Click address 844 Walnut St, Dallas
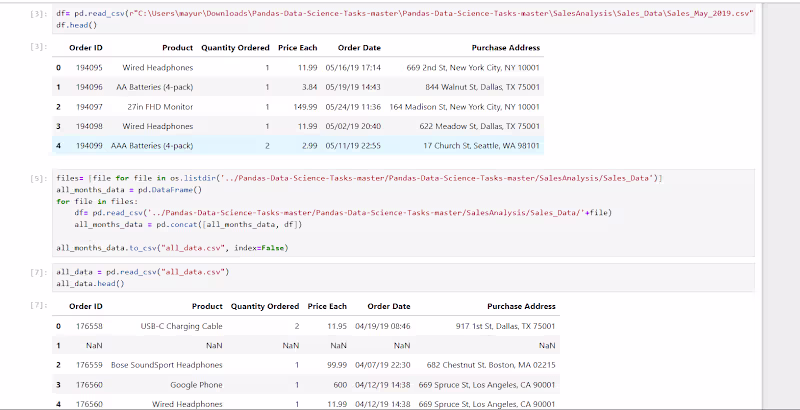The image size is (800, 410). [483, 87]
